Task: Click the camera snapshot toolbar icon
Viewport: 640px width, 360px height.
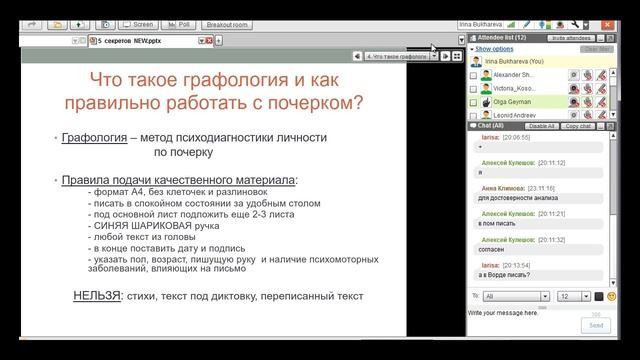Action: click(x=105, y=25)
